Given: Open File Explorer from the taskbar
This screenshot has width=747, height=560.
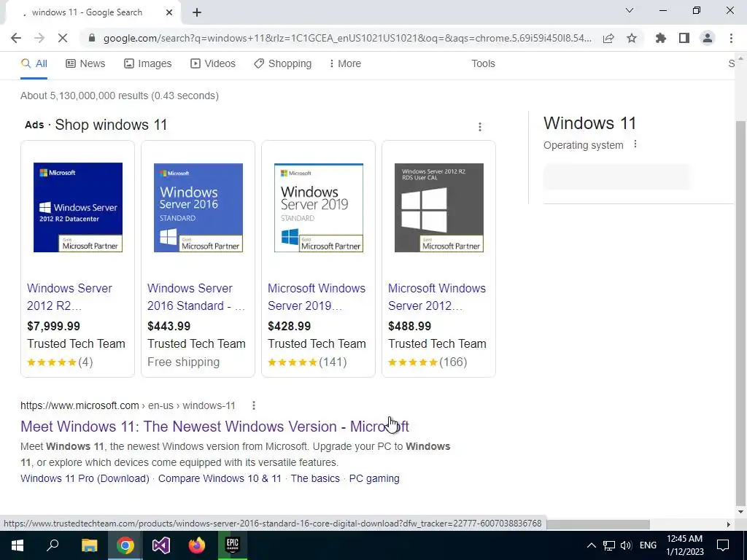Looking at the screenshot, I should [x=89, y=545].
